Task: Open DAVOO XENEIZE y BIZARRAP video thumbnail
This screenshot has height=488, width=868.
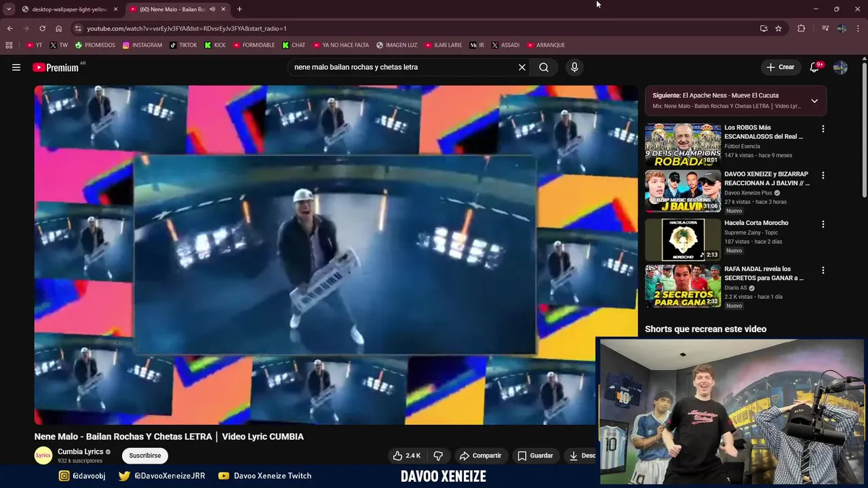Action: (683, 191)
